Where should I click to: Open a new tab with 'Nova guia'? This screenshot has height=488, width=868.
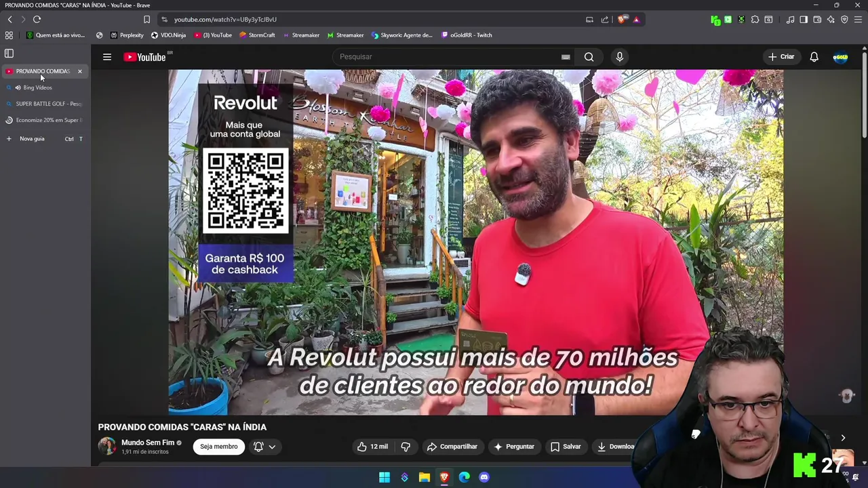tap(45, 139)
